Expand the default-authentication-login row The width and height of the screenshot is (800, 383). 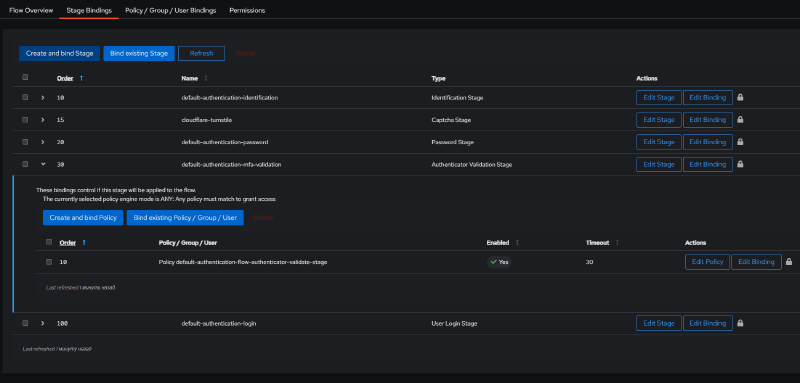click(43, 323)
